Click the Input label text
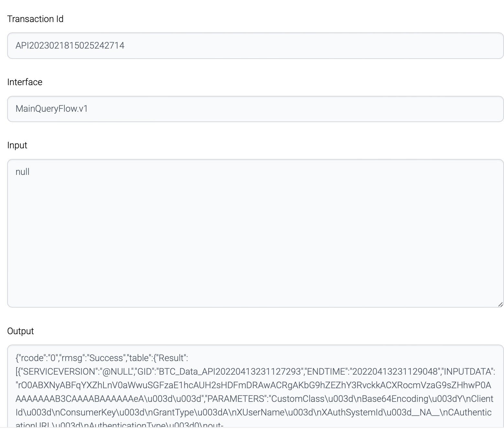The width and height of the screenshot is (504, 430). (x=17, y=145)
